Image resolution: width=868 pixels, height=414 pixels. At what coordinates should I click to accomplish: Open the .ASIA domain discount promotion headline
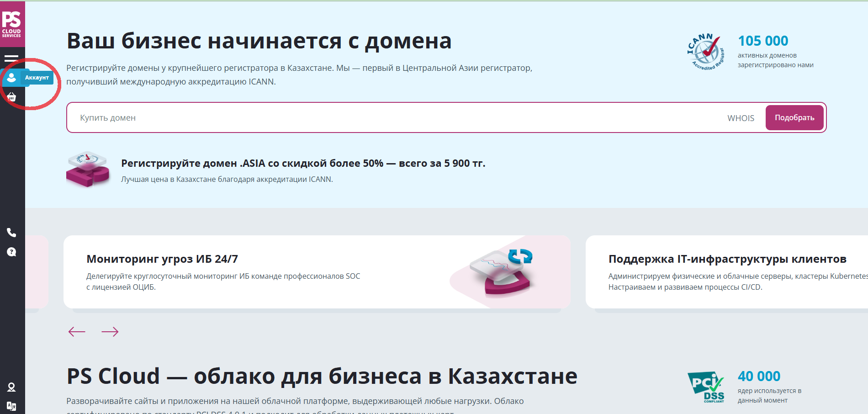click(x=303, y=164)
